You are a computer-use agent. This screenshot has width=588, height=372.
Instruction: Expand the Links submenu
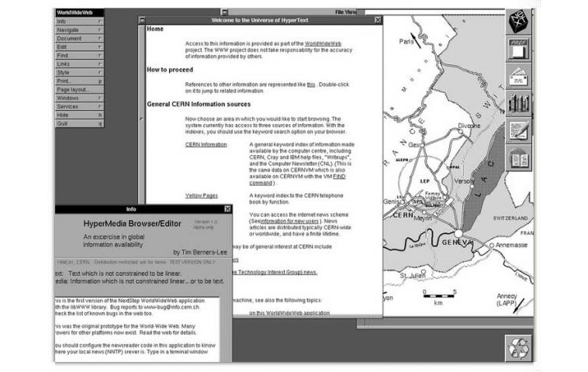point(79,64)
